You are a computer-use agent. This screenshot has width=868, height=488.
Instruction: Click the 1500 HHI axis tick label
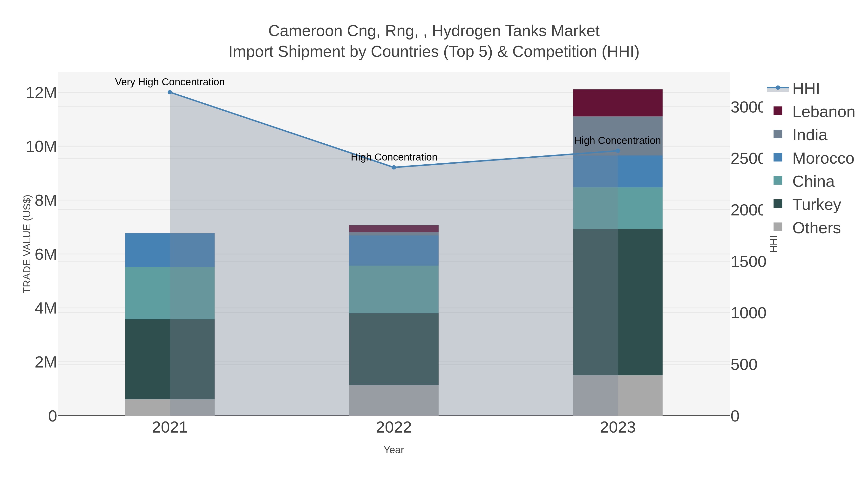point(748,262)
